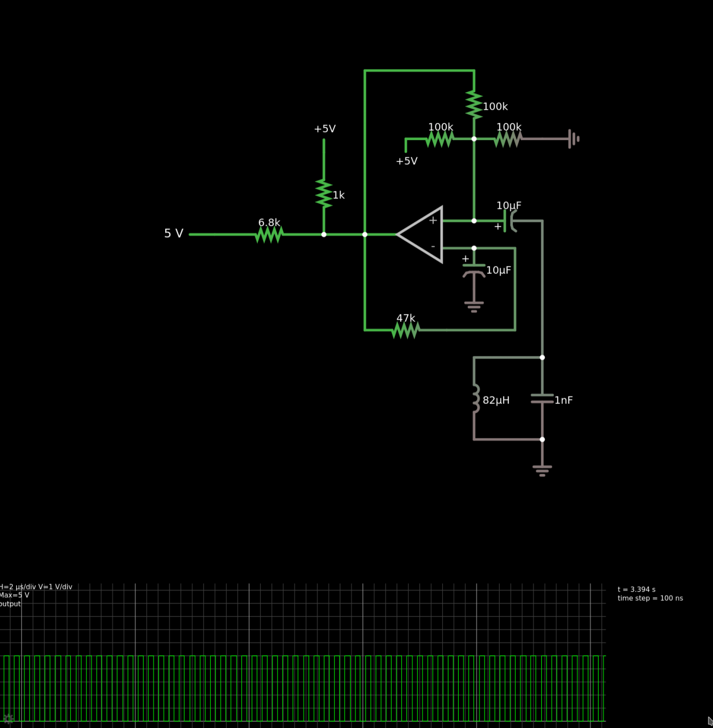The height and width of the screenshot is (728, 713).
Task: Click the scope's H=2 µs/div scale text
Action: (x=36, y=587)
